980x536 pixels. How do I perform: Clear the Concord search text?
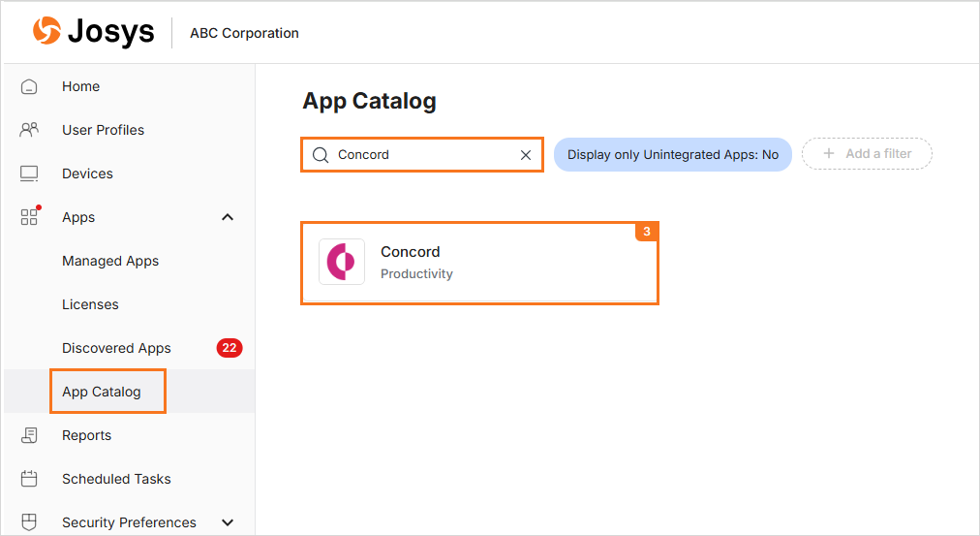526,155
